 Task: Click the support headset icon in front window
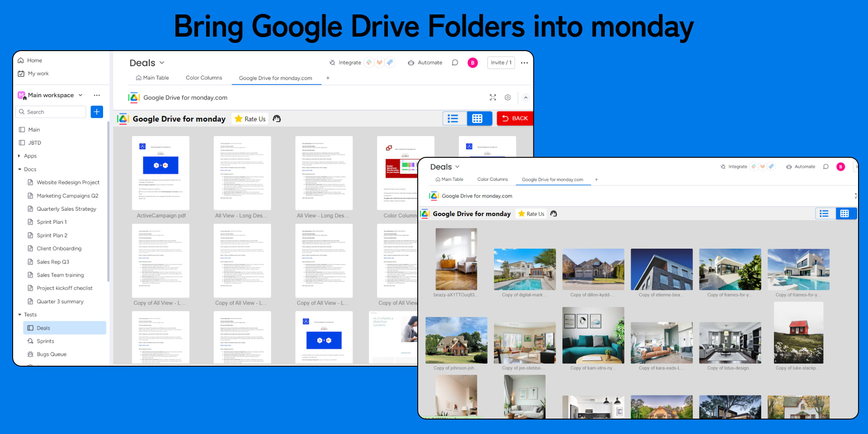click(x=553, y=213)
